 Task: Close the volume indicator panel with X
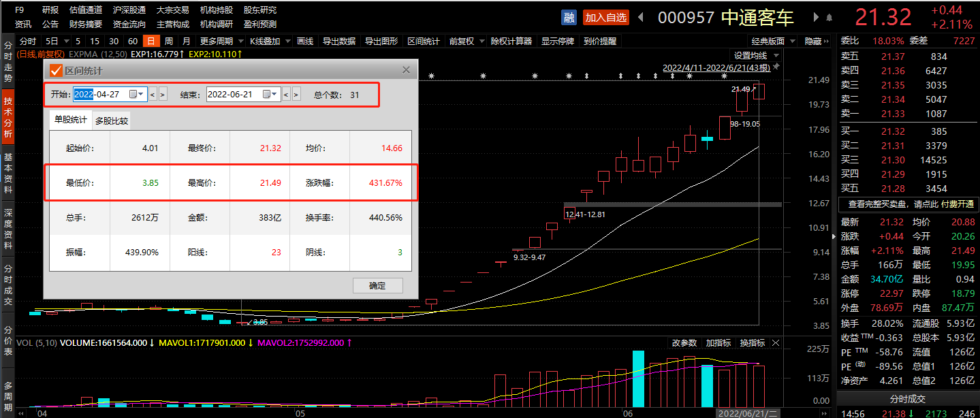(776, 342)
